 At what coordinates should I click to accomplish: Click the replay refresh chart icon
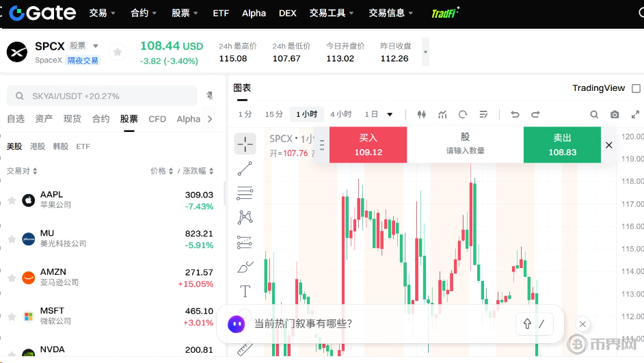coord(463,115)
